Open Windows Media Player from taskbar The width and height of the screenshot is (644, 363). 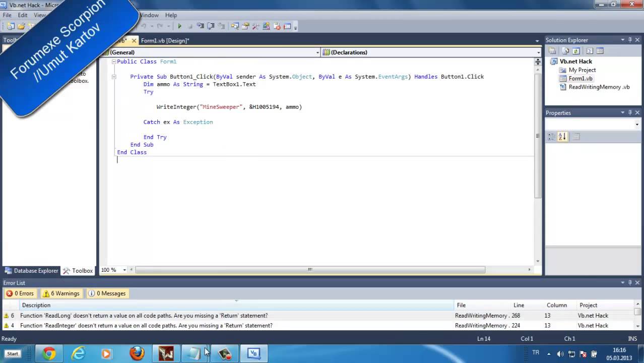point(106,353)
